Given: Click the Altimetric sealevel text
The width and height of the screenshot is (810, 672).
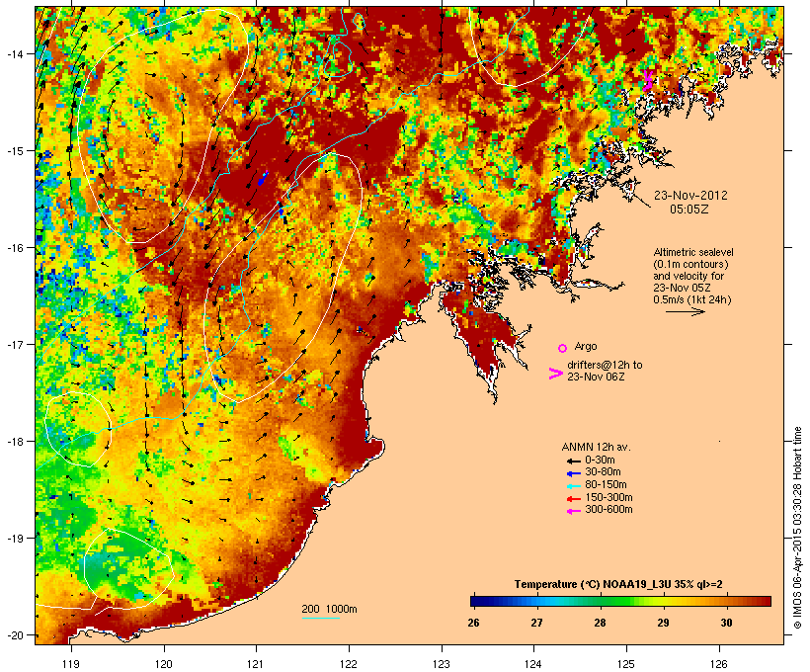Looking at the screenshot, I should pyautogui.click(x=692, y=252).
